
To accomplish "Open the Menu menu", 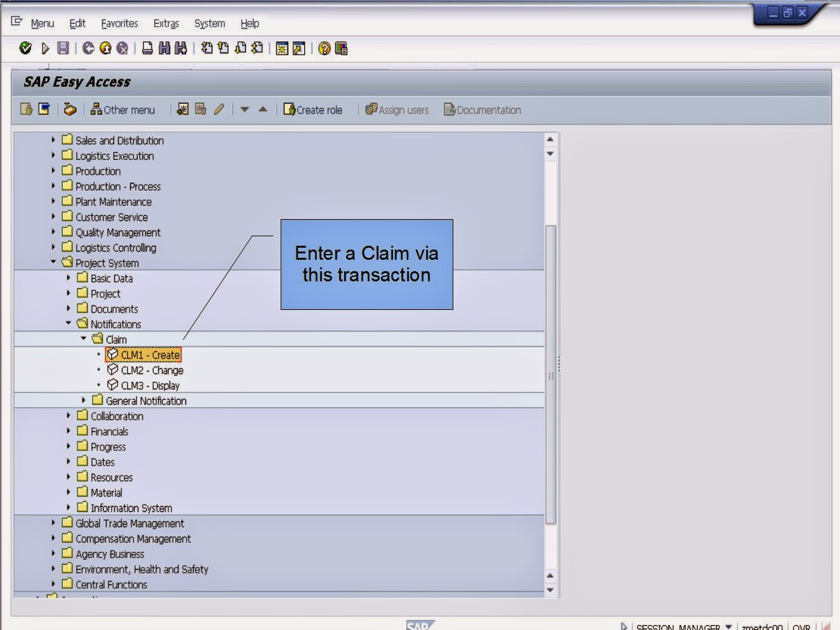I will click(x=42, y=23).
